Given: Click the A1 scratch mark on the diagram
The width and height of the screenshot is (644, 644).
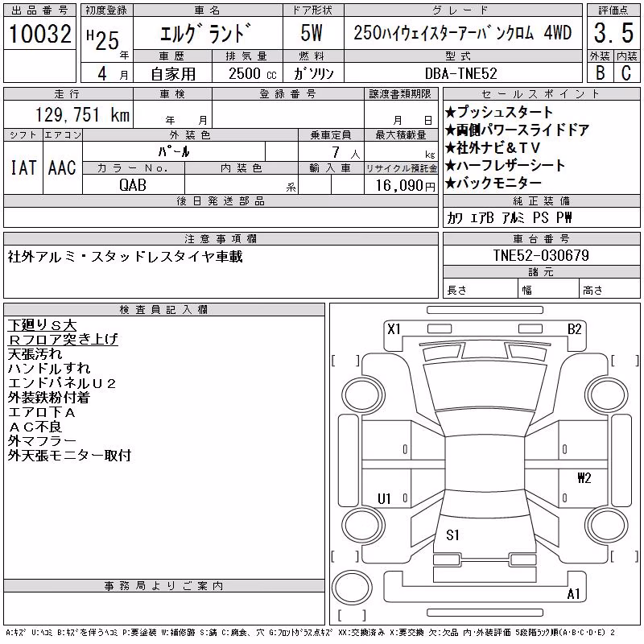Looking at the screenshot, I should [573, 594].
